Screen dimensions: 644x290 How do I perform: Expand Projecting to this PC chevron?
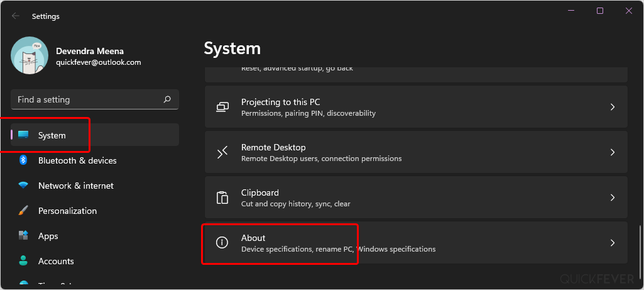(x=613, y=107)
